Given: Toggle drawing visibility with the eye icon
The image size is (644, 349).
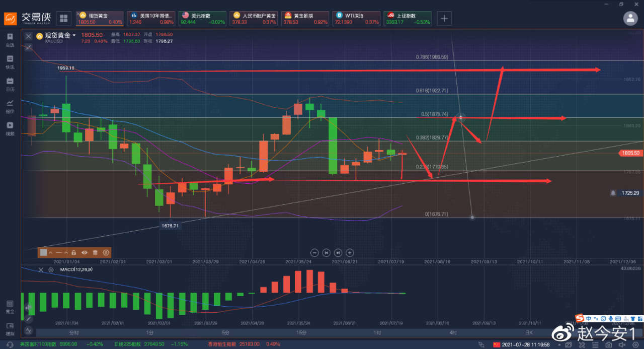Looking at the screenshot, I should 85,252.
